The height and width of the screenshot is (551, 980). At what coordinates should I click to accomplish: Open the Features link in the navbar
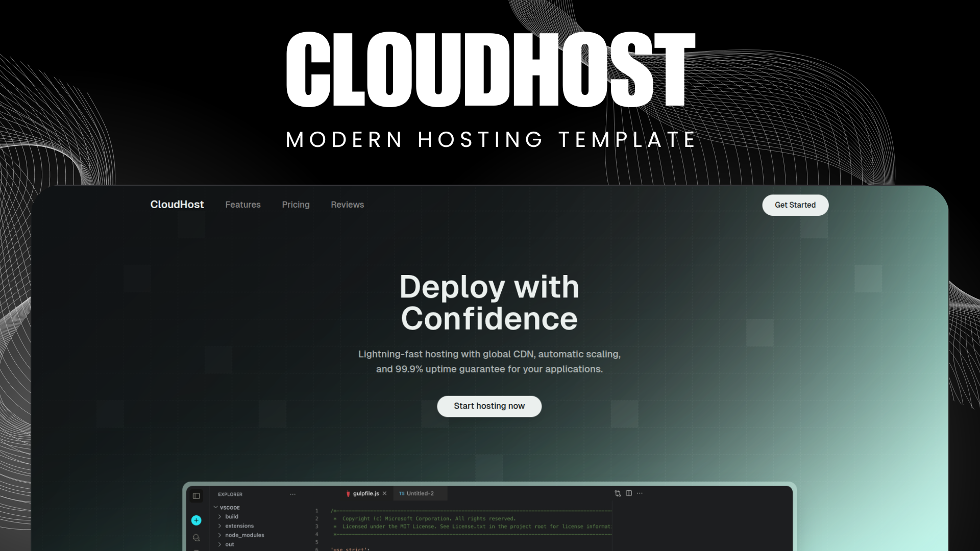pos(243,205)
